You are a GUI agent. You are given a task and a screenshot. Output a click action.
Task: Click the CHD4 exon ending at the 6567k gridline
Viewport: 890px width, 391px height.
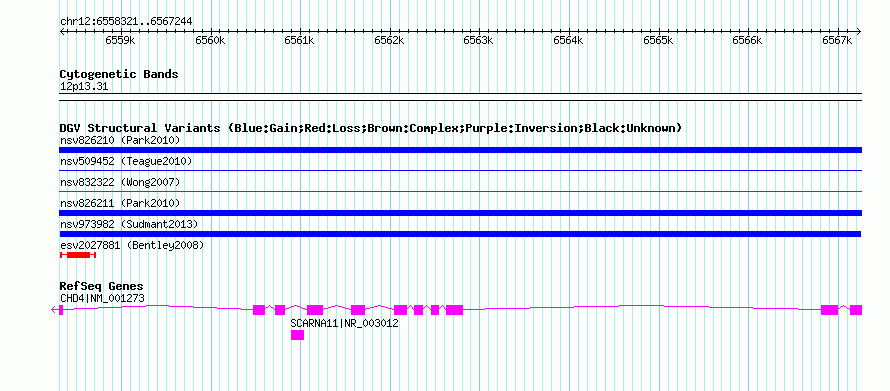tap(829, 310)
